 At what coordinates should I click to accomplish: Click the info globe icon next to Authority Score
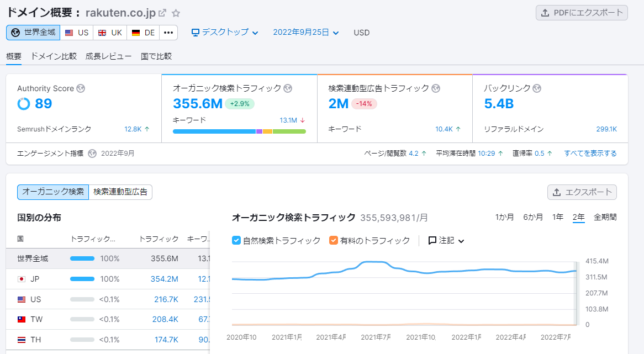pyautogui.click(x=81, y=88)
